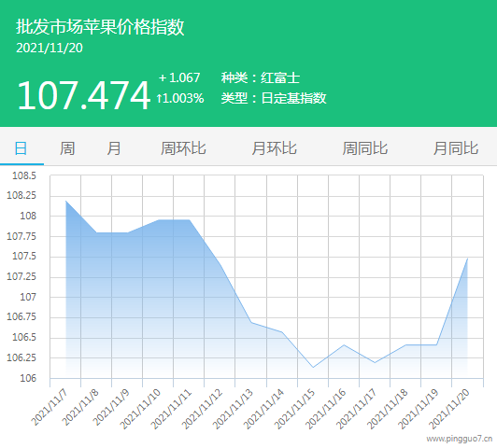The width and height of the screenshot is (497, 448).
Task: Click the 2021/11/10 x-axis date label
Action: 140,409
